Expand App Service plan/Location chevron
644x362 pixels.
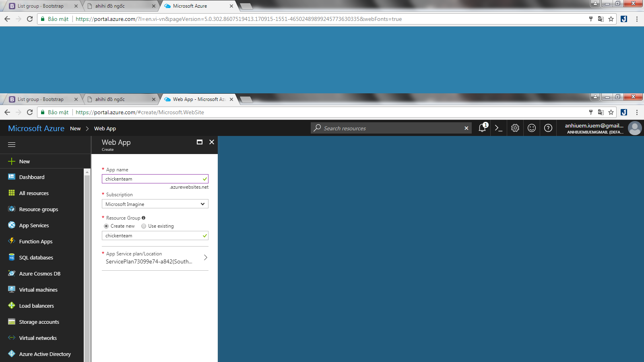tap(206, 257)
